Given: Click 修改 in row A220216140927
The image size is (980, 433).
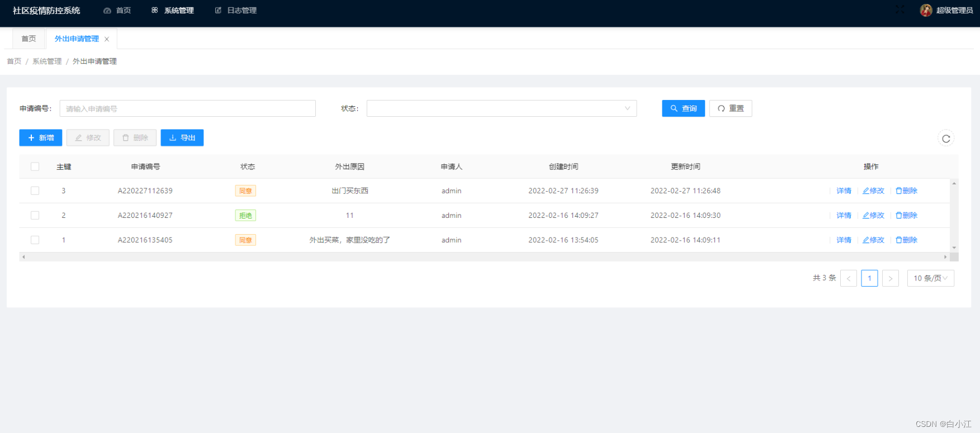Looking at the screenshot, I should click(x=873, y=215).
